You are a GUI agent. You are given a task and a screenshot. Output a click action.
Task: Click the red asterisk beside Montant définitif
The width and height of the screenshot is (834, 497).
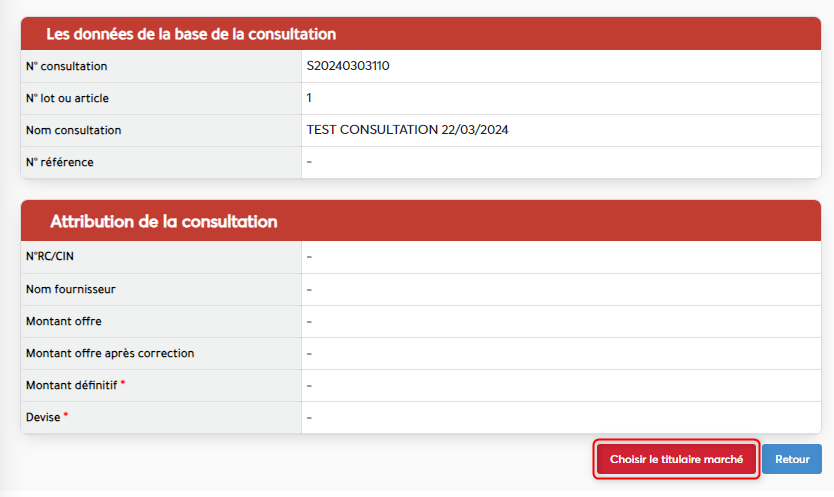123,383
